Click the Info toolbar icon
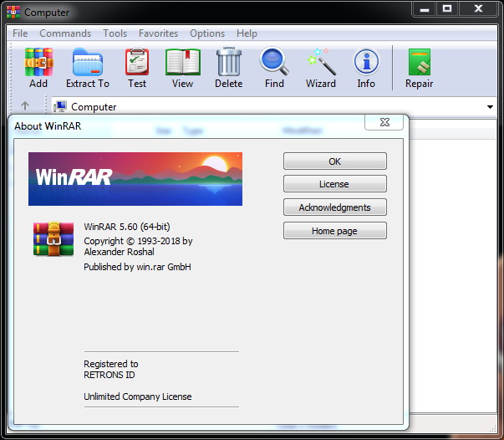Screen dimensions: 504x440 pyautogui.click(x=366, y=61)
